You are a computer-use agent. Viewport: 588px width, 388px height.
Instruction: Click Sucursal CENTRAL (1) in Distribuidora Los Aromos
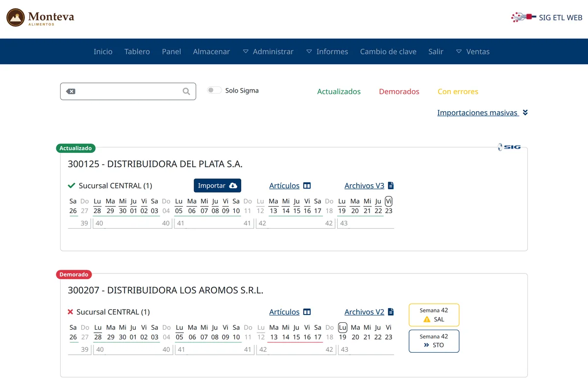point(113,312)
